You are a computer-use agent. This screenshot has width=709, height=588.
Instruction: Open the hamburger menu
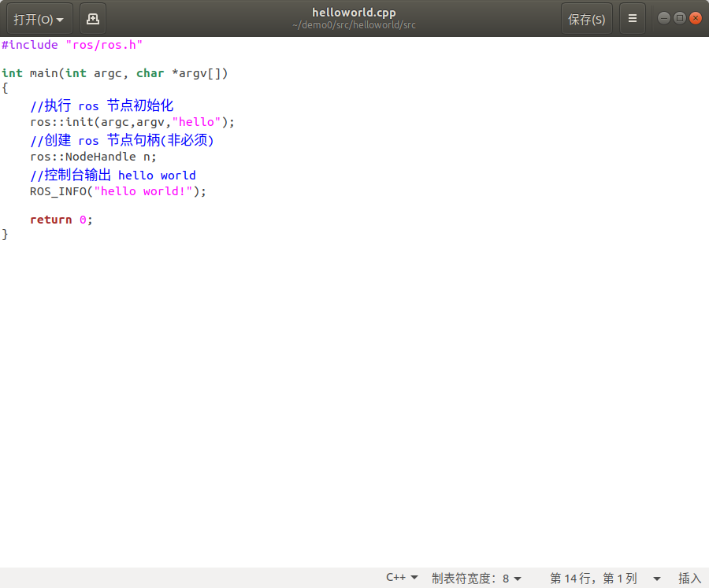click(633, 18)
